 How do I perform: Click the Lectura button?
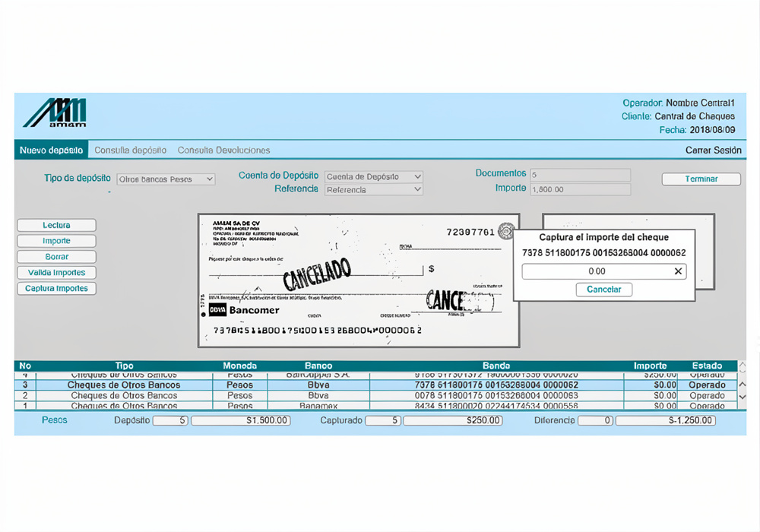point(57,225)
